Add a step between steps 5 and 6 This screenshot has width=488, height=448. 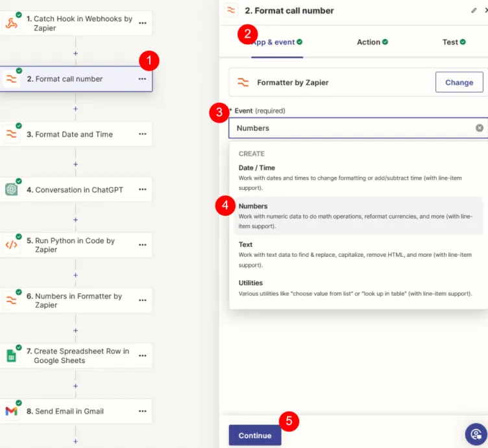pyautogui.click(x=76, y=275)
